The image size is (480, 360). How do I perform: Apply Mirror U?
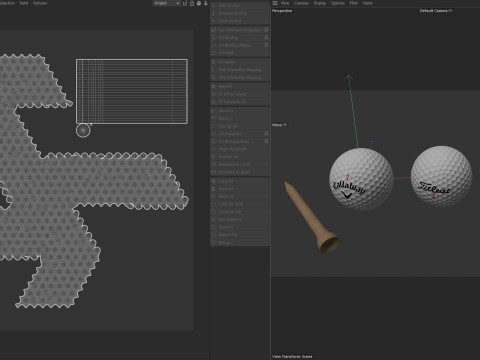240,111
